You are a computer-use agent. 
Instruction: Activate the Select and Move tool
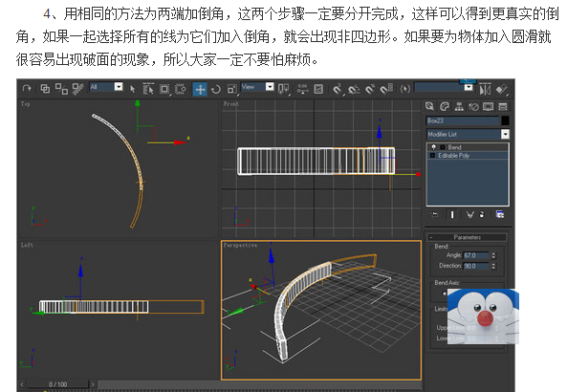(200, 89)
